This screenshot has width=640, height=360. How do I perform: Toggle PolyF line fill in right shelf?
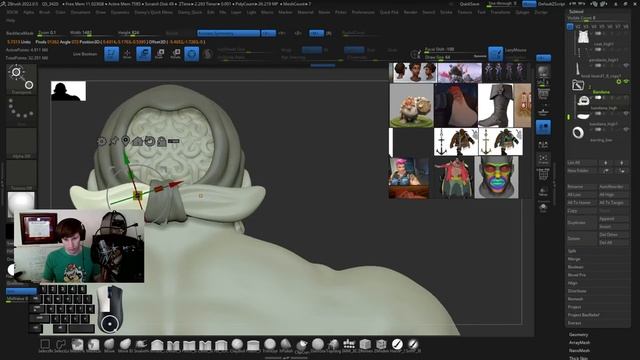pyautogui.click(x=543, y=175)
